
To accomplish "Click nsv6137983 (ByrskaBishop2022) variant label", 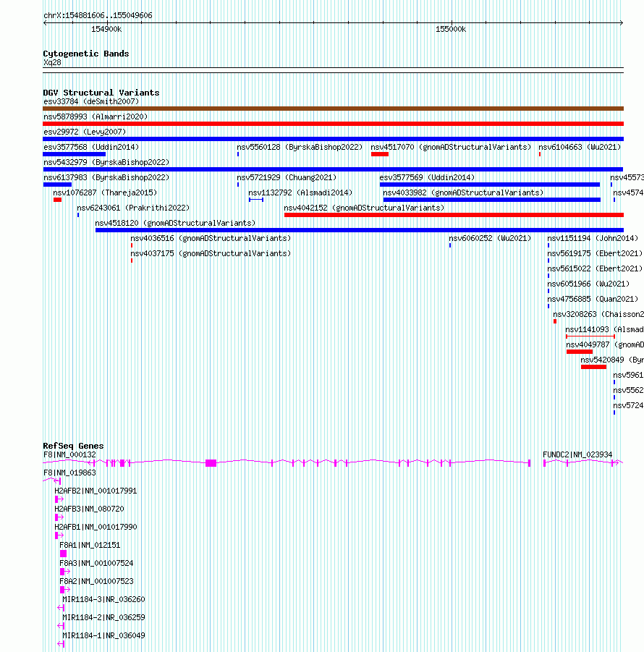I will pos(106,177).
